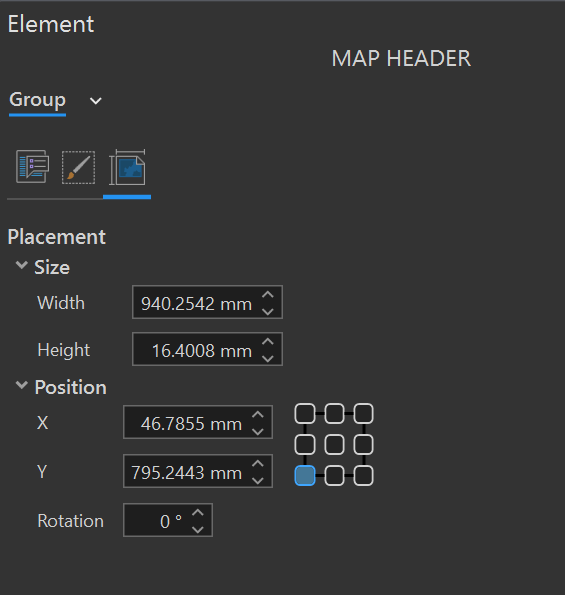Open the Options tab icon

pos(33,167)
